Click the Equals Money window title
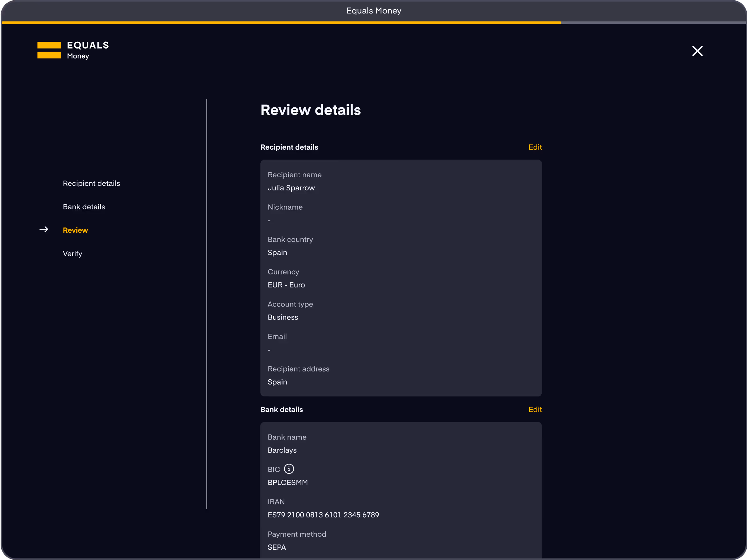 click(373, 11)
